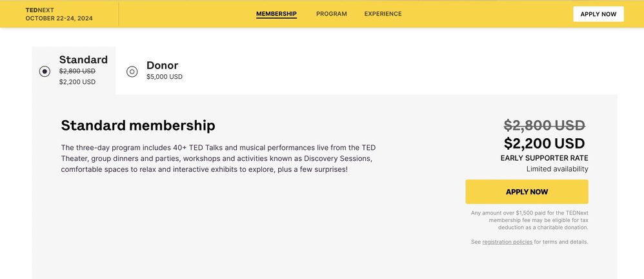The height and width of the screenshot is (279, 644).
Task: Click the large bold $2,200 USD price
Action: tap(544, 143)
